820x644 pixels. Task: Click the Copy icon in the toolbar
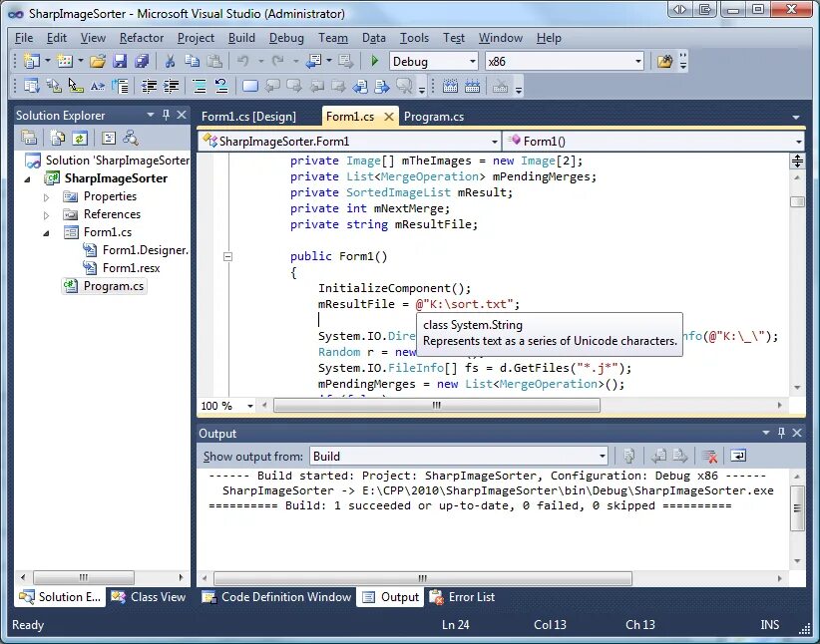tap(192, 61)
